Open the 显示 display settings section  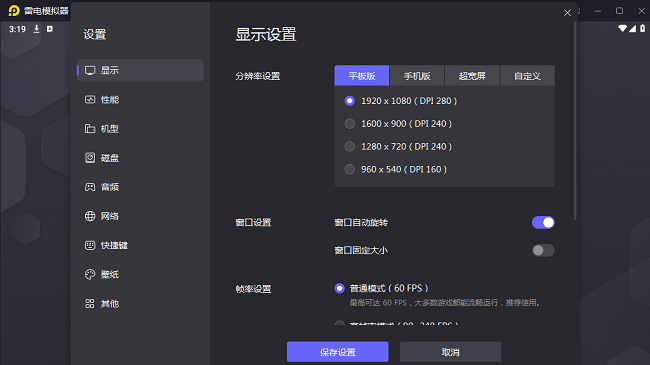tap(140, 71)
